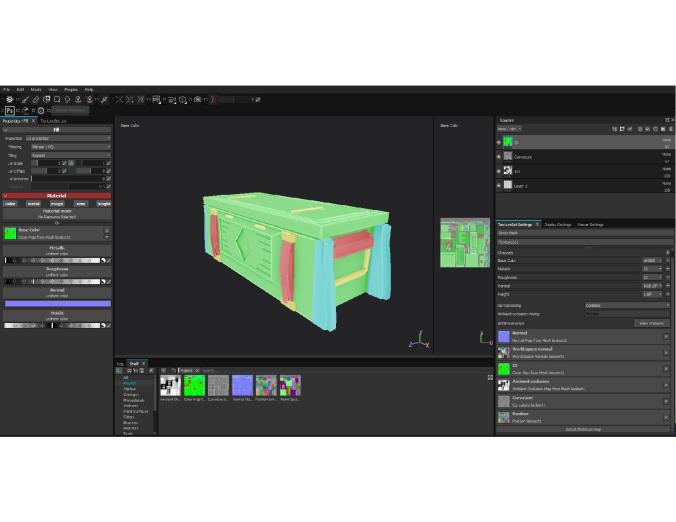
Task: Remove the Normal mesh map
Action: pos(666,336)
